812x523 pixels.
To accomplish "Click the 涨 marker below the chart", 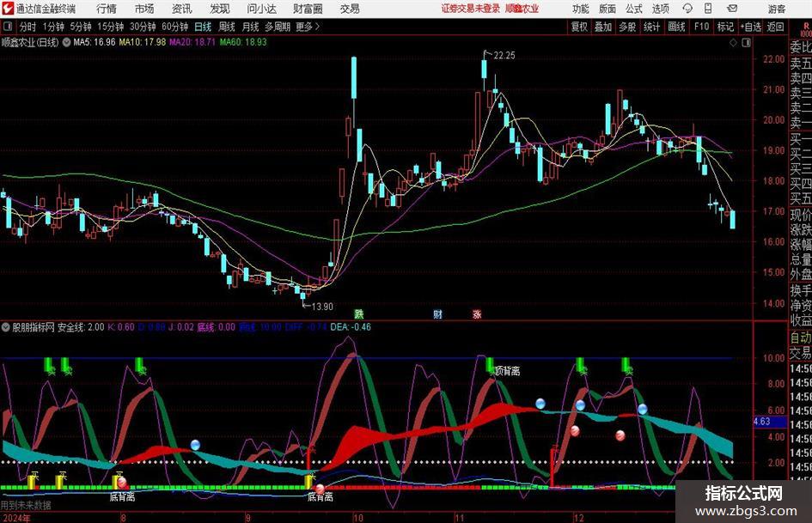I will pyautogui.click(x=477, y=313).
